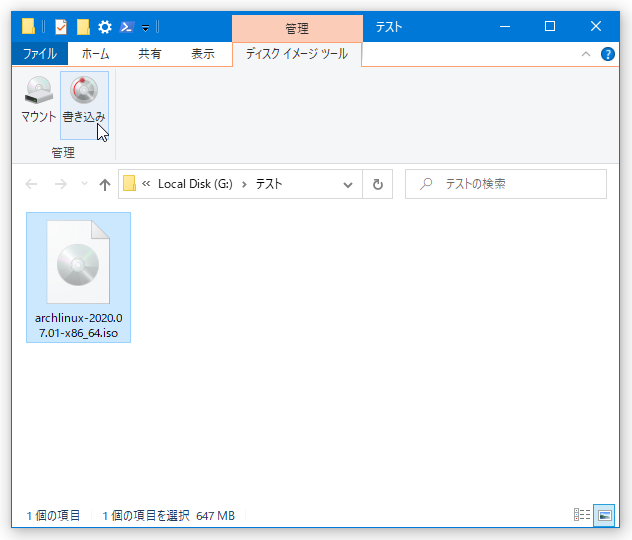Switch to details view icon in status bar
Screen dimensions: 632x540
tap(582, 515)
